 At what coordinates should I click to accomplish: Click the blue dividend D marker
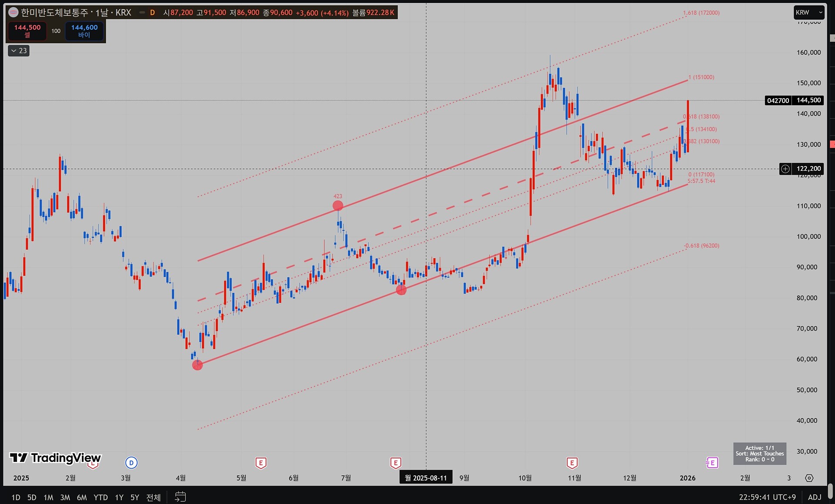pos(131,463)
